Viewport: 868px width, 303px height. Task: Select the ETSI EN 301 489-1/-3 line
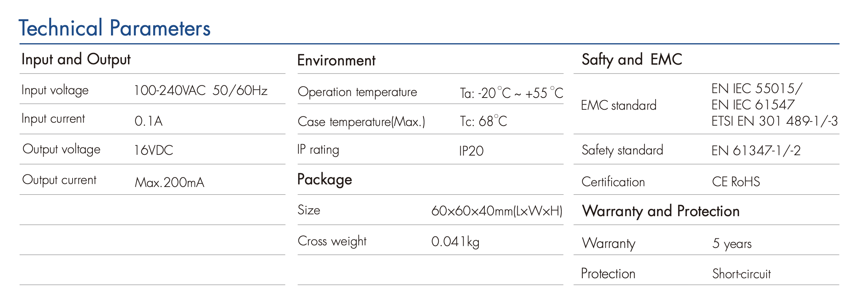coord(774,121)
